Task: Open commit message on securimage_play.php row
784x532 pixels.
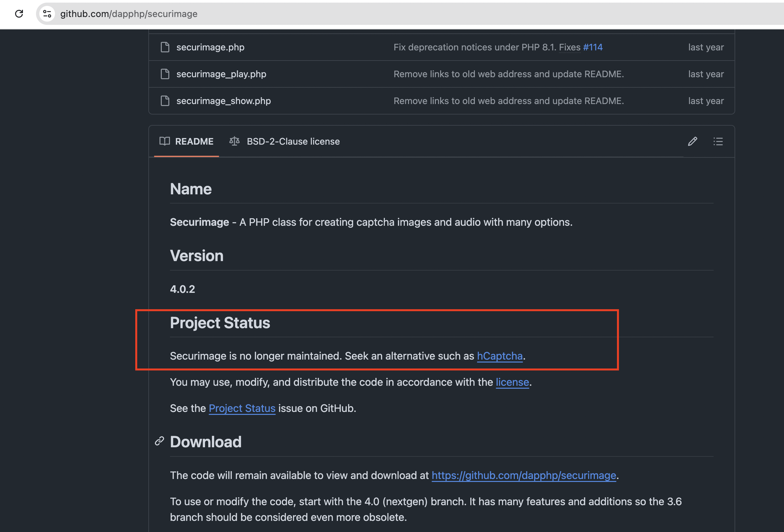Action: click(x=509, y=74)
